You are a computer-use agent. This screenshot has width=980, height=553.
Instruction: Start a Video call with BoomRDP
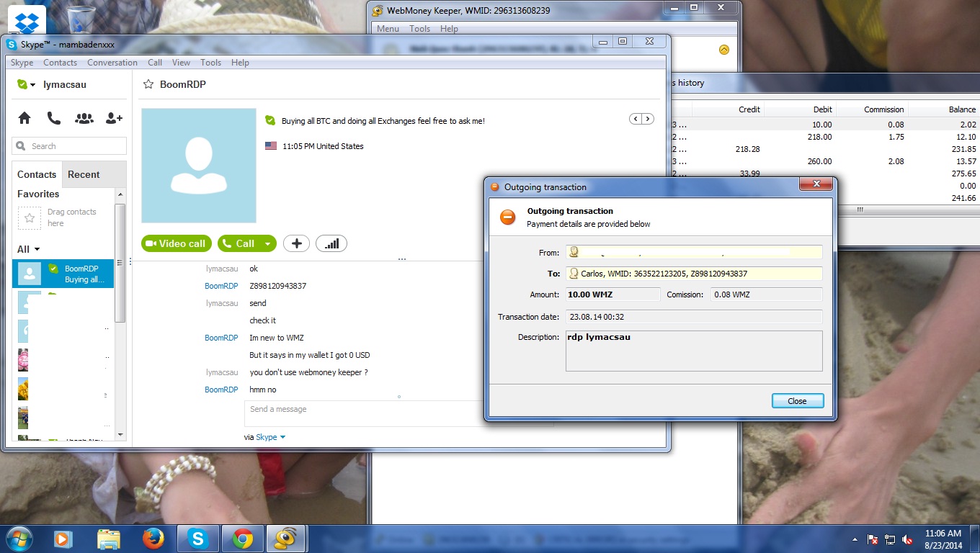[177, 243]
